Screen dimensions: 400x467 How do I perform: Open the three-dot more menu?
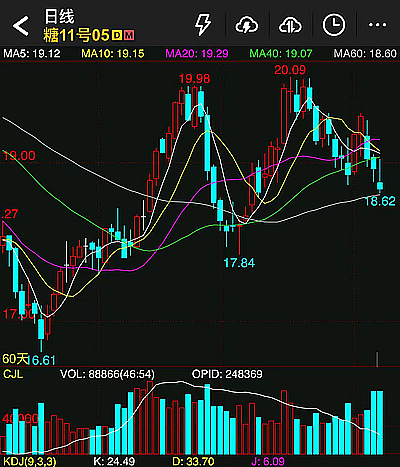[x=377, y=25]
